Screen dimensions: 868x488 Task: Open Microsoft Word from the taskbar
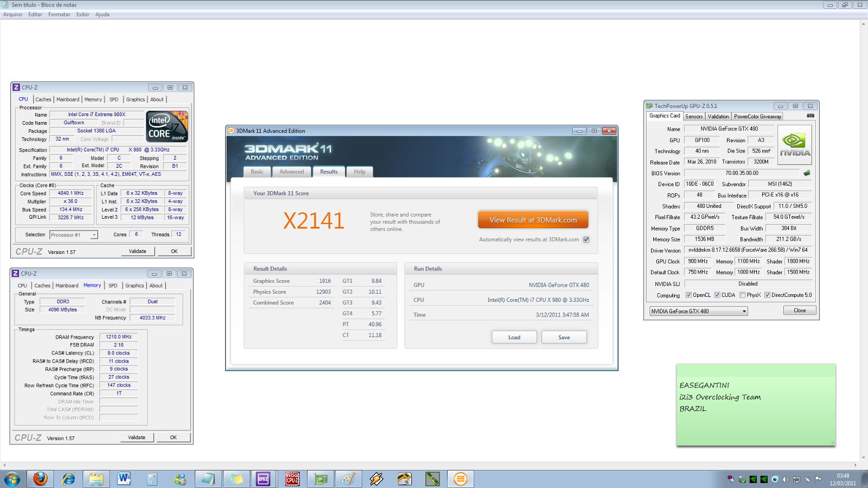tap(124, 479)
